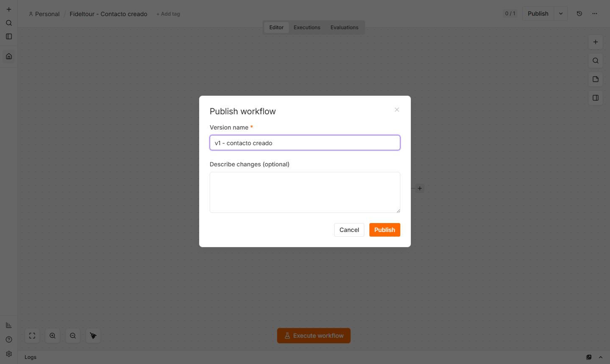Focus the Version name input field

tap(305, 143)
